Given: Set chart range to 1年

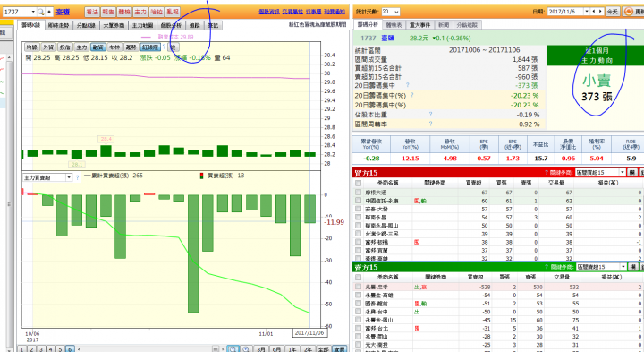Looking at the screenshot, I should pos(292,349).
